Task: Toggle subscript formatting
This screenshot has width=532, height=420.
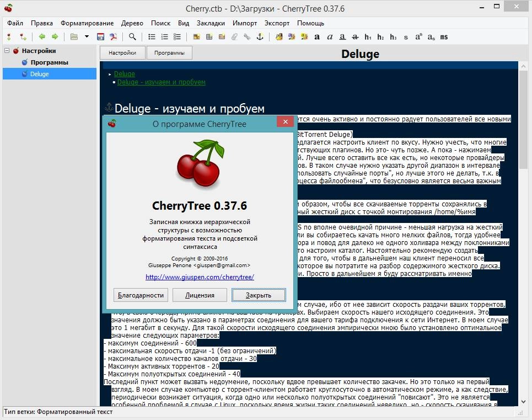Action: 431,36
